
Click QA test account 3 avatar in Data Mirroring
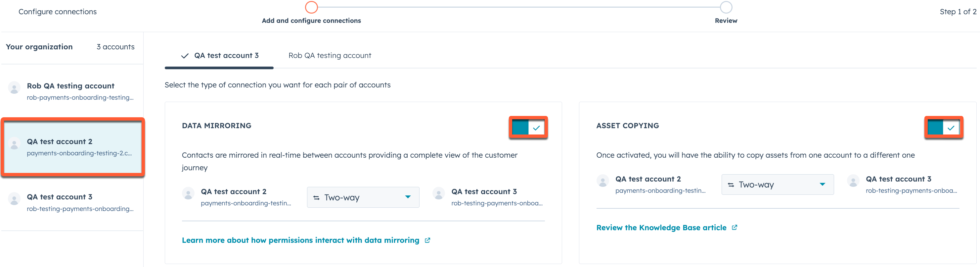pos(439,194)
